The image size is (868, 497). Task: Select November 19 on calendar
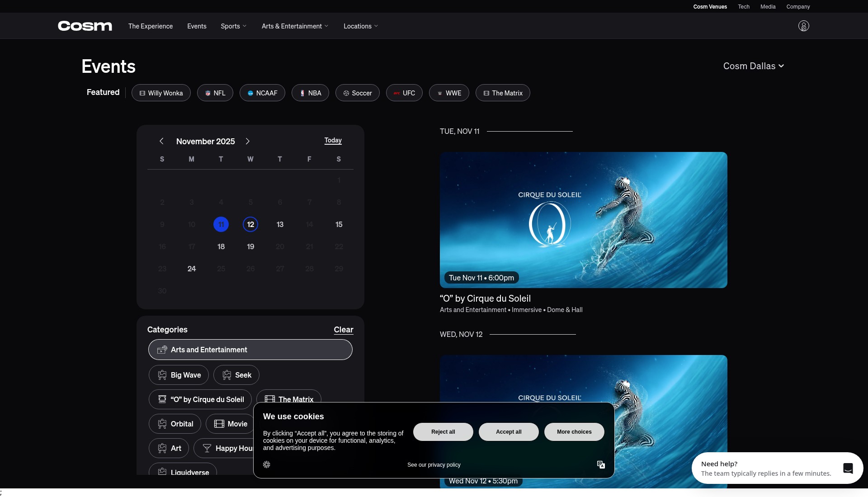250,246
